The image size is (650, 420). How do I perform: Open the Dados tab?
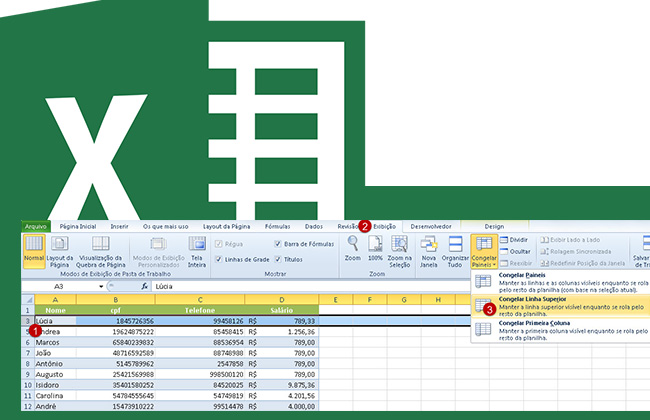pos(314,226)
